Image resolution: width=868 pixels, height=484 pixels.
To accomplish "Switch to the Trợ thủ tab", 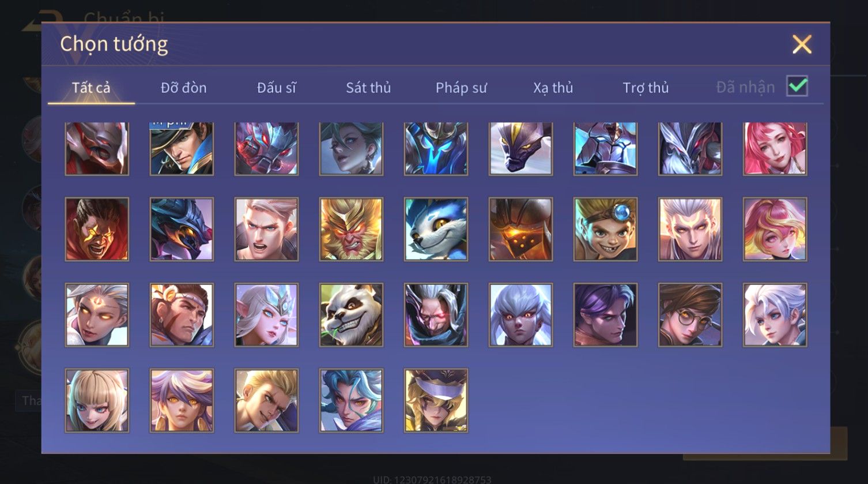I will pyautogui.click(x=646, y=88).
